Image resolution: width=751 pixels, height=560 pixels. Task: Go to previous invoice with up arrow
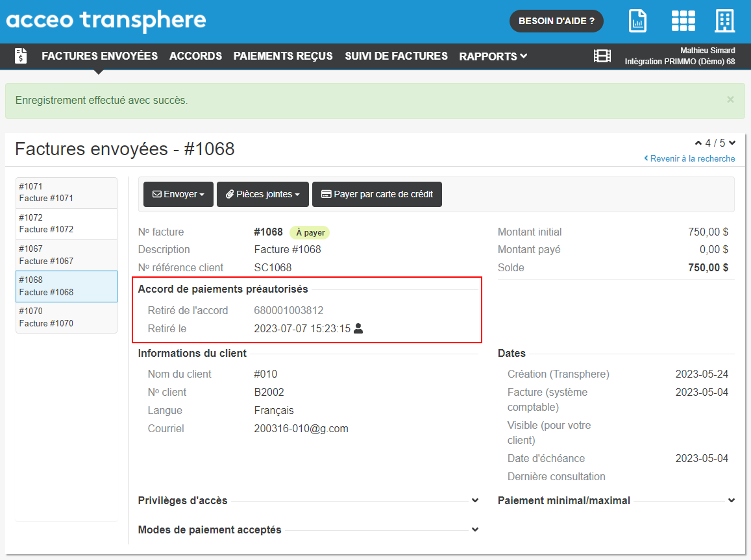pyautogui.click(x=698, y=143)
